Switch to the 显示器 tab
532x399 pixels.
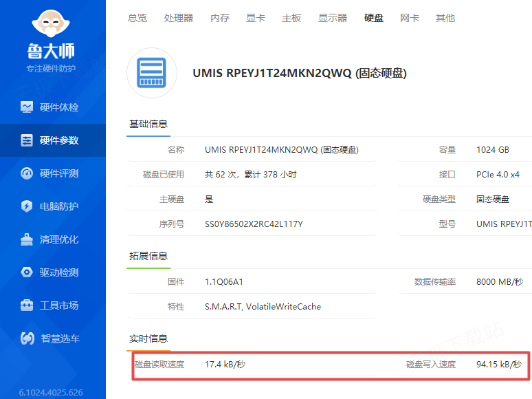[x=333, y=18]
